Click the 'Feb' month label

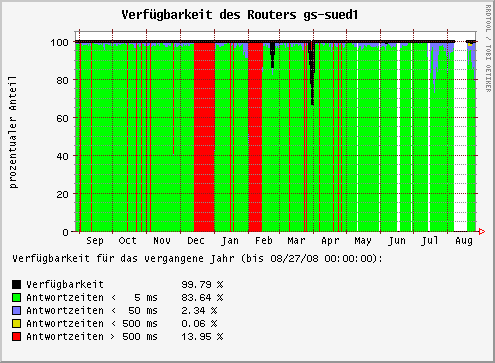coord(264,241)
